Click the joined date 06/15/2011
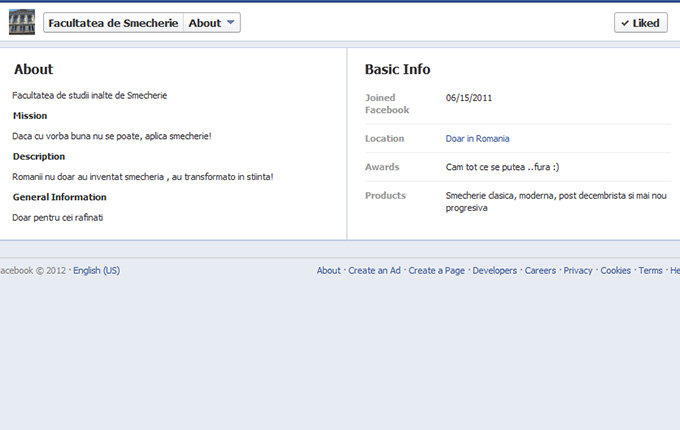 (468, 98)
